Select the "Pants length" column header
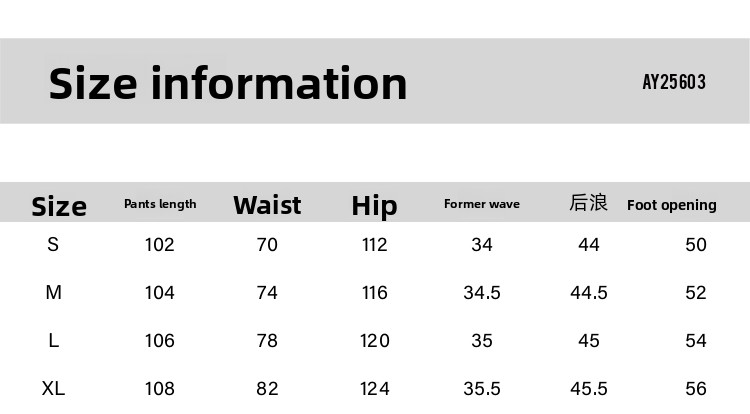Viewport: 750px width, 414px height. coord(160,204)
